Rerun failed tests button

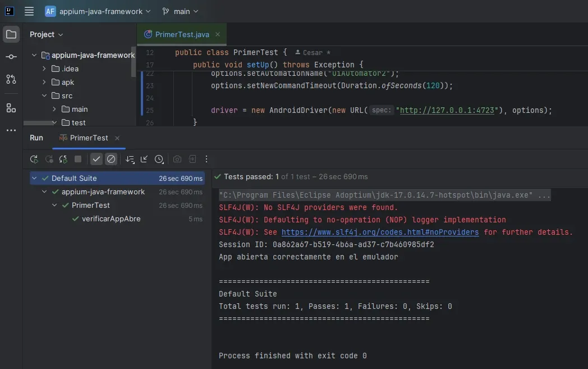tap(49, 159)
